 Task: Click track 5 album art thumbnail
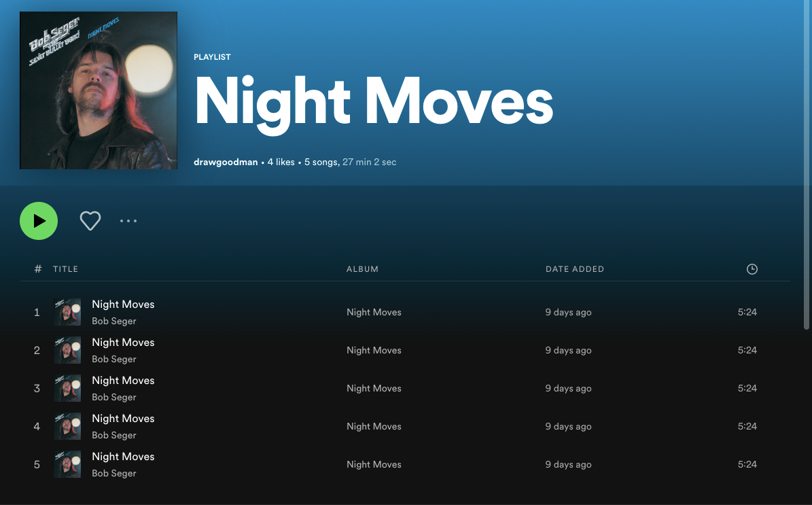tap(67, 464)
